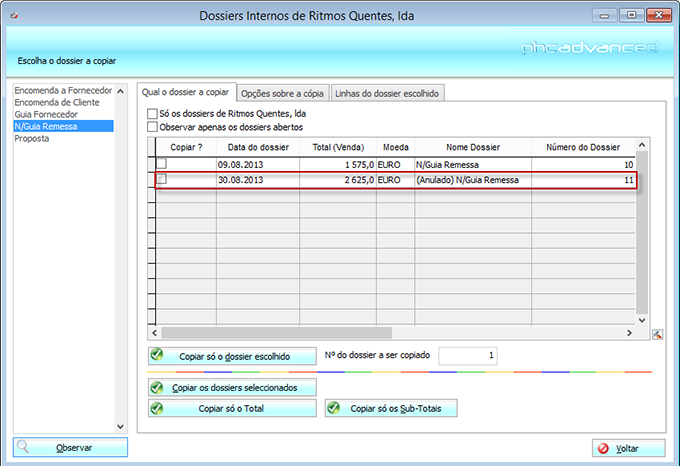Click the app icon in the title bar
This screenshot has height=466, width=680.
coord(14,16)
